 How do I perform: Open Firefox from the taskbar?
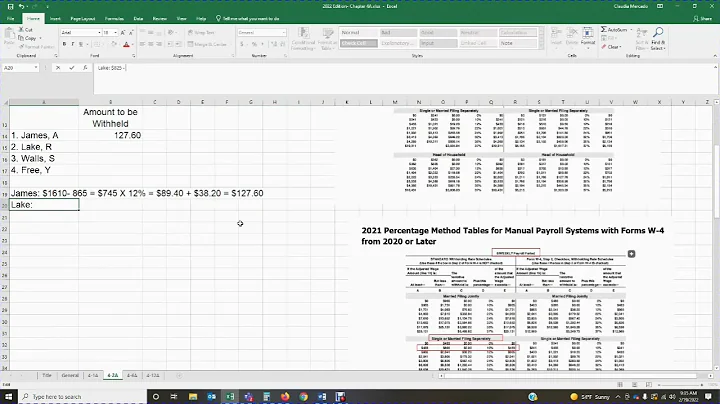coord(285,397)
